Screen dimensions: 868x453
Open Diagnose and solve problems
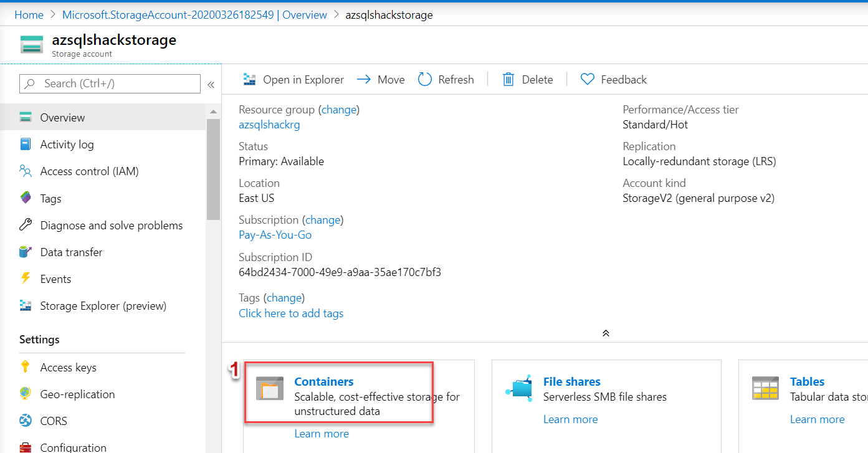tap(112, 225)
